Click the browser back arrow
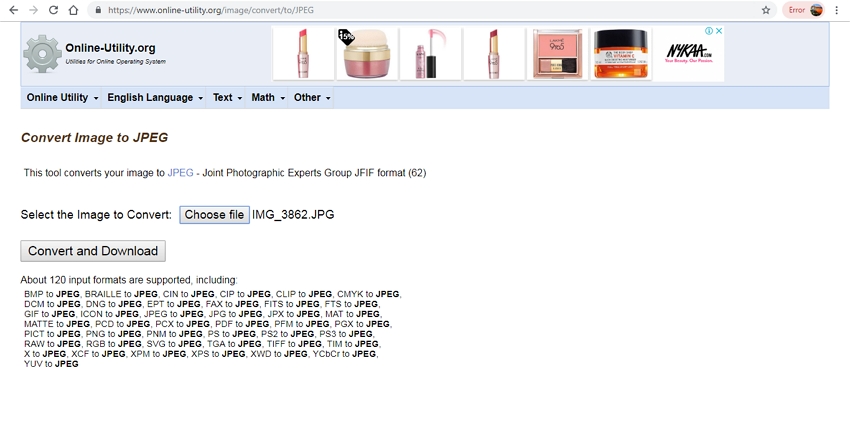 [12, 10]
